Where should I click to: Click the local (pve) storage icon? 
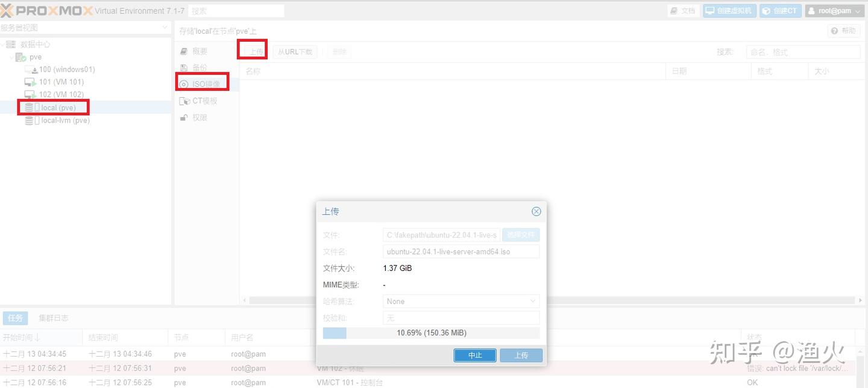click(x=30, y=108)
